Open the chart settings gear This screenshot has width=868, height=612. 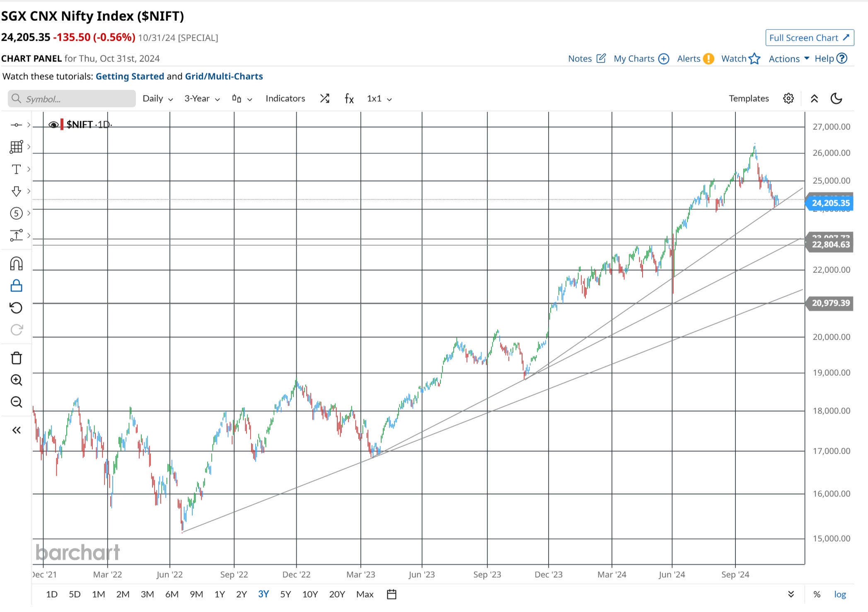coord(788,99)
